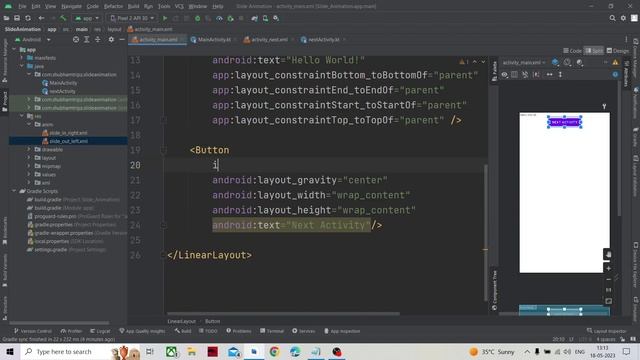This screenshot has height=360, width=640.
Task: Click Zoom to Fit Screen icon
Action: point(608,301)
